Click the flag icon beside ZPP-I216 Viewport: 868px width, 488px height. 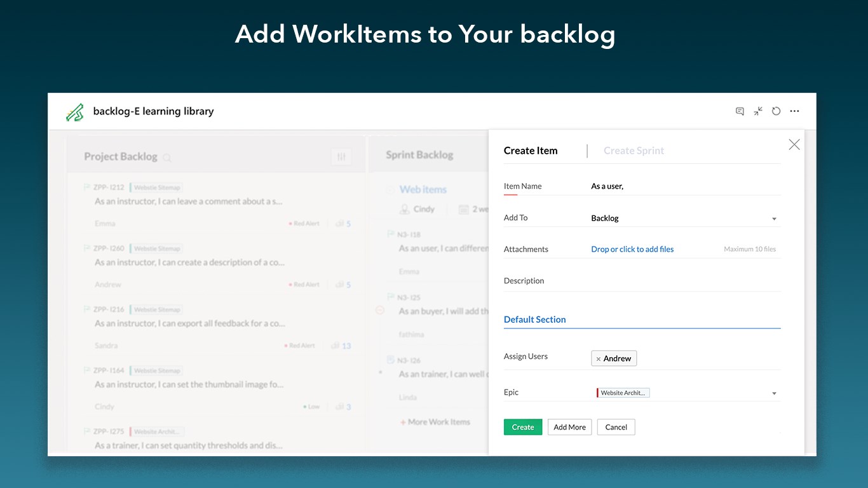click(x=87, y=309)
